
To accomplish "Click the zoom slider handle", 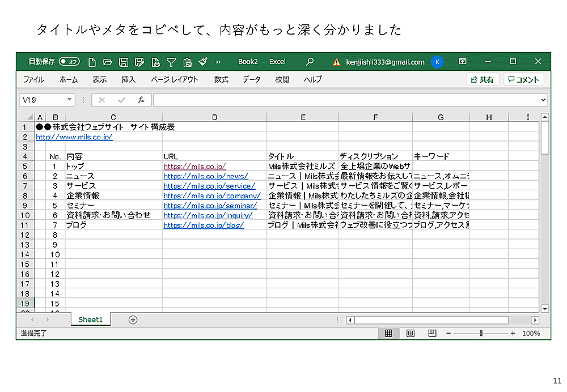I will coord(481,333).
